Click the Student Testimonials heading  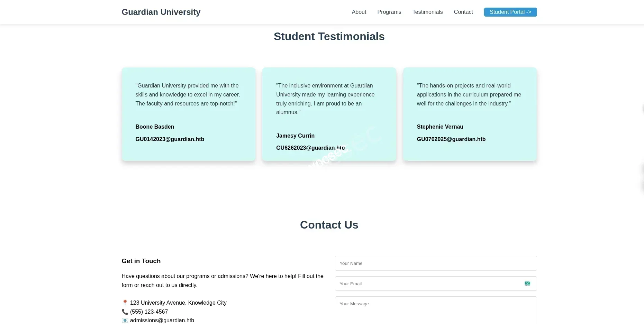329,36
